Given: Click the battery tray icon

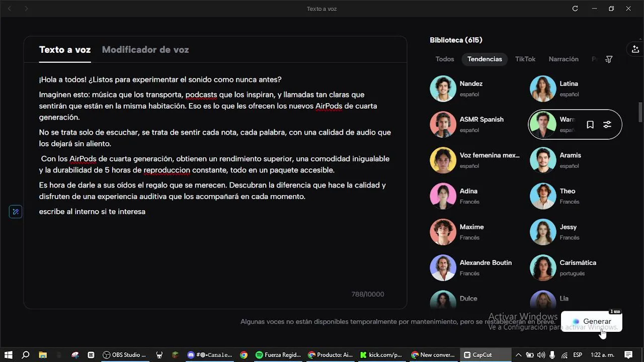Looking at the screenshot, I should tap(530, 355).
